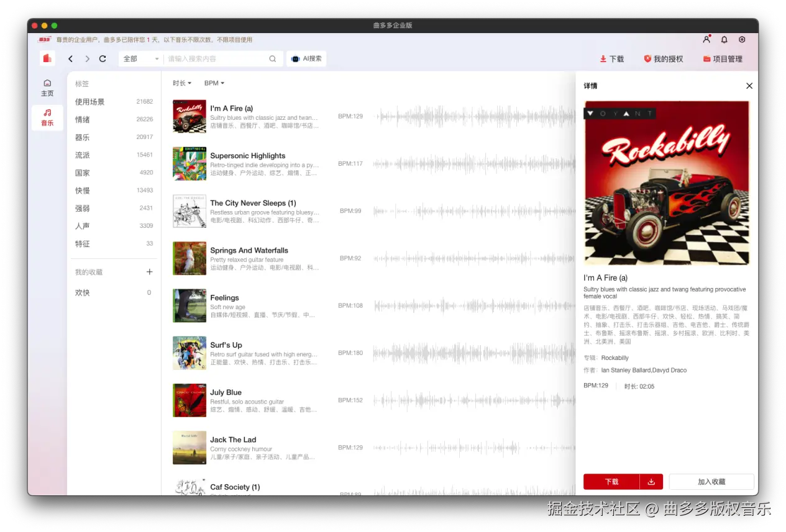Image resolution: width=786 pixels, height=532 pixels.
Task: Click the 加入收藏 button
Action: (711, 482)
